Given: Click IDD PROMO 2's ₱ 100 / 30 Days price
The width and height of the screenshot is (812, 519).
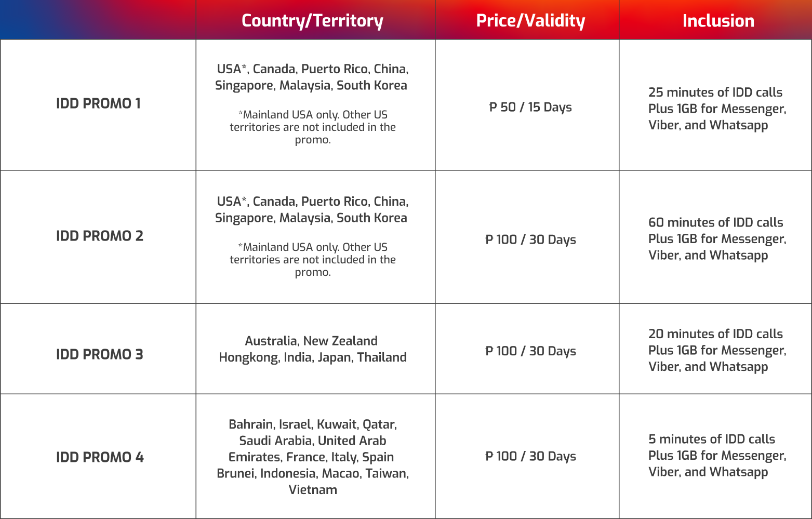Looking at the screenshot, I should [x=530, y=239].
